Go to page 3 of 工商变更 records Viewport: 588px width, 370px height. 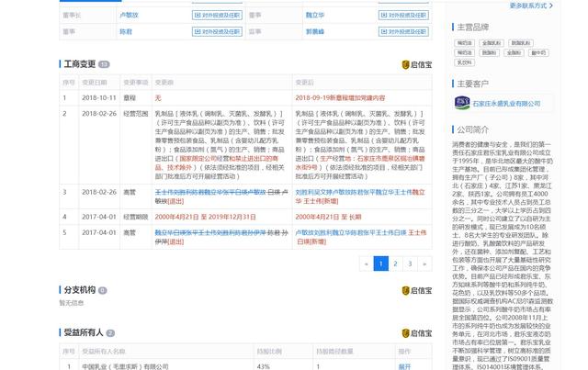tap(410, 263)
